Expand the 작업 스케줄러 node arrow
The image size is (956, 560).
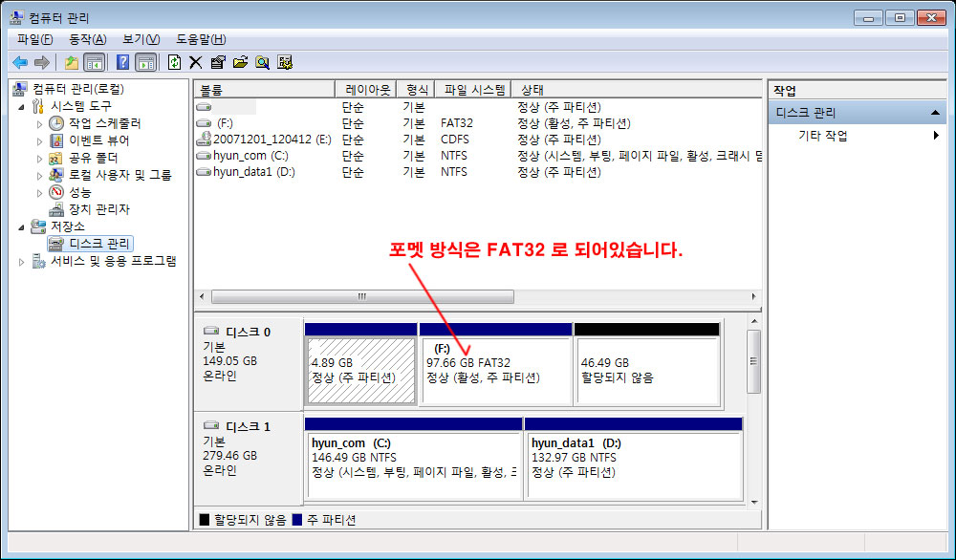point(39,123)
